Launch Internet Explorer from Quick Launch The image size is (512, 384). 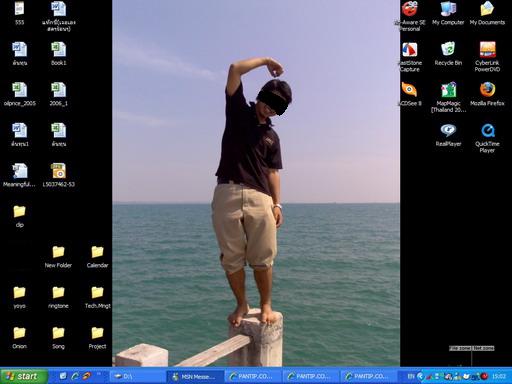coord(75,376)
